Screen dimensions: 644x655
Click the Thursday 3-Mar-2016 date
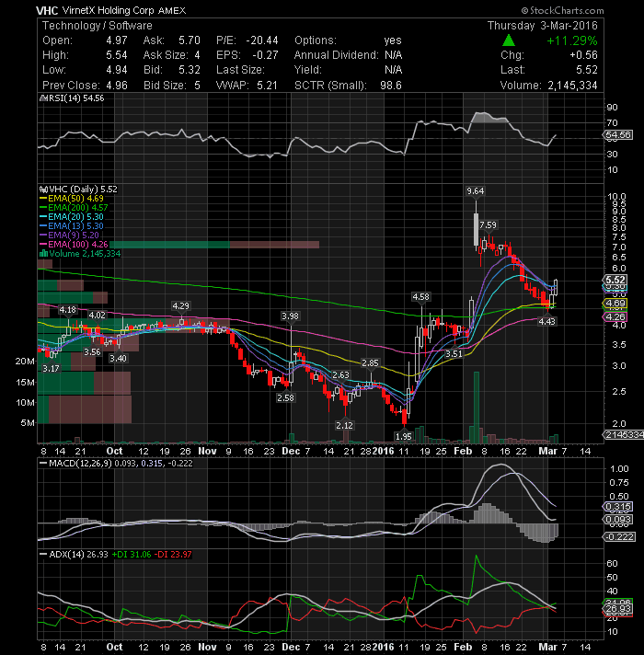543,26
